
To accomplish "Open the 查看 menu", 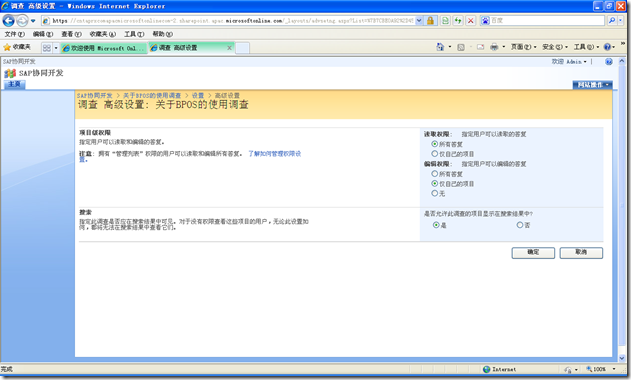I will point(71,34).
